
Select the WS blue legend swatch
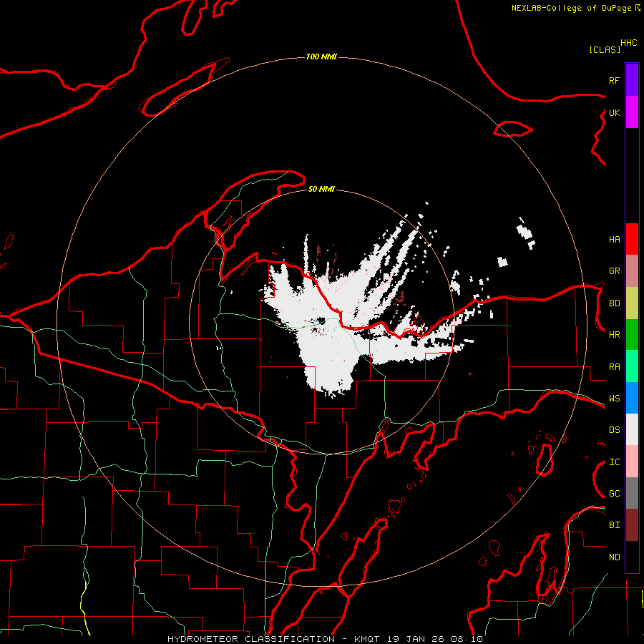632,398
